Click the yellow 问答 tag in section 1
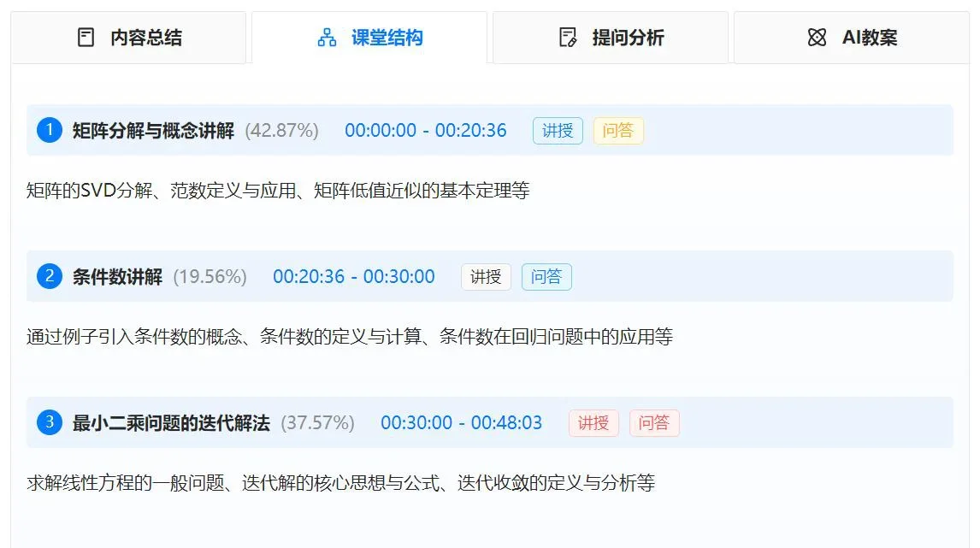Image resolution: width=980 pixels, height=548 pixels. pyautogui.click(x=618, y=131)
